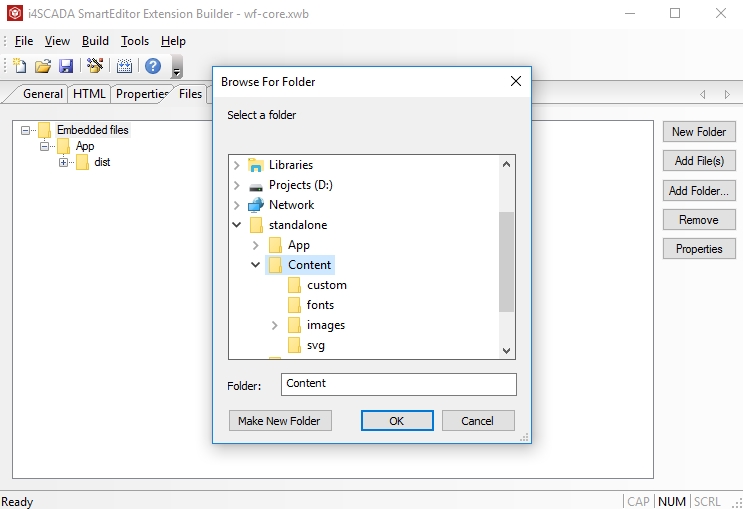Click the Embedded files folder icon
The image size is (743, 509).
[45, 129]
